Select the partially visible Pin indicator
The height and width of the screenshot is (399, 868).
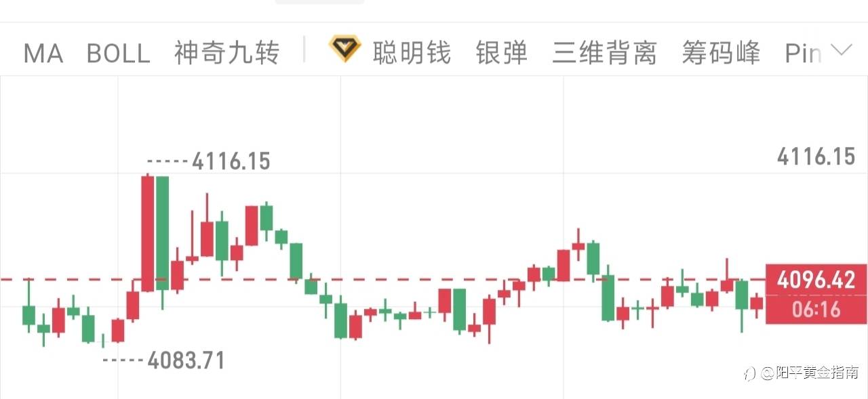coord(803,53)
